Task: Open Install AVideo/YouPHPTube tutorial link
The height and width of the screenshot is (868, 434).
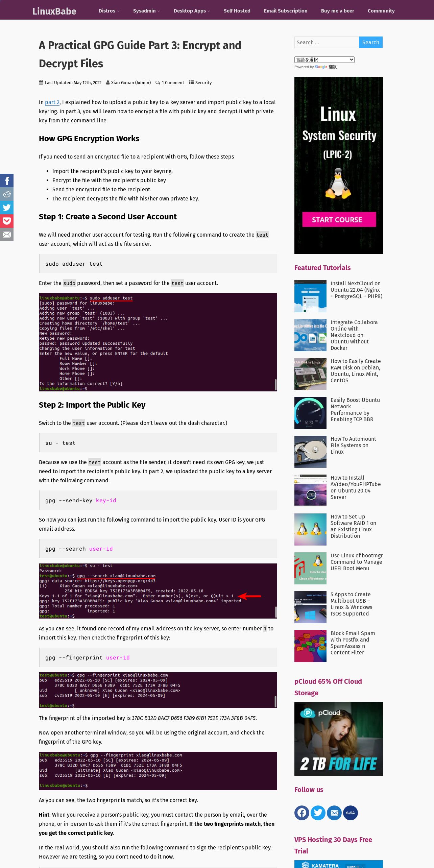Action: point(356,487)
